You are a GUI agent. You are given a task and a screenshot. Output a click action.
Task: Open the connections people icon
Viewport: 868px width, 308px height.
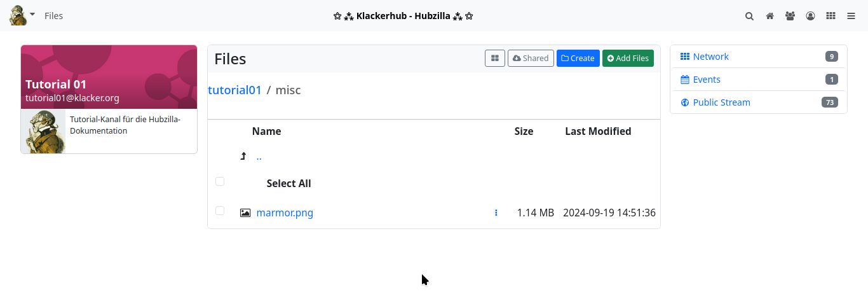(x=790, y=16)
